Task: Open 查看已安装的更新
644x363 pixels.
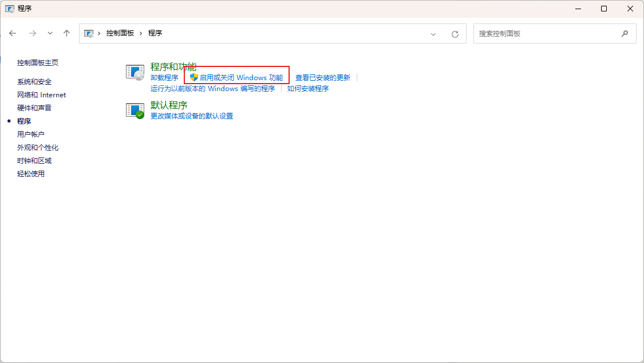Action: click(x=323, y=78)
